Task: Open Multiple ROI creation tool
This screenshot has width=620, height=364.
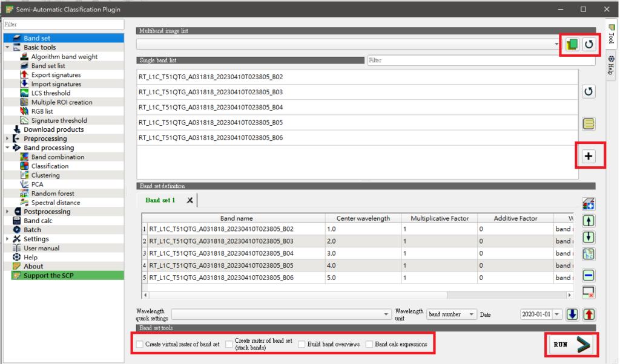Action: coord(62,102)
